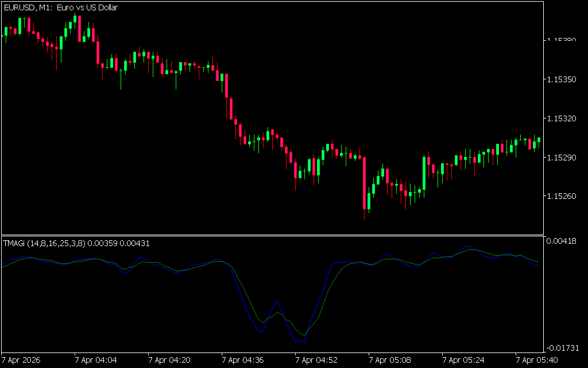
Task: Click the last green candle at the chart's right edge
Action: coord(539,140)
